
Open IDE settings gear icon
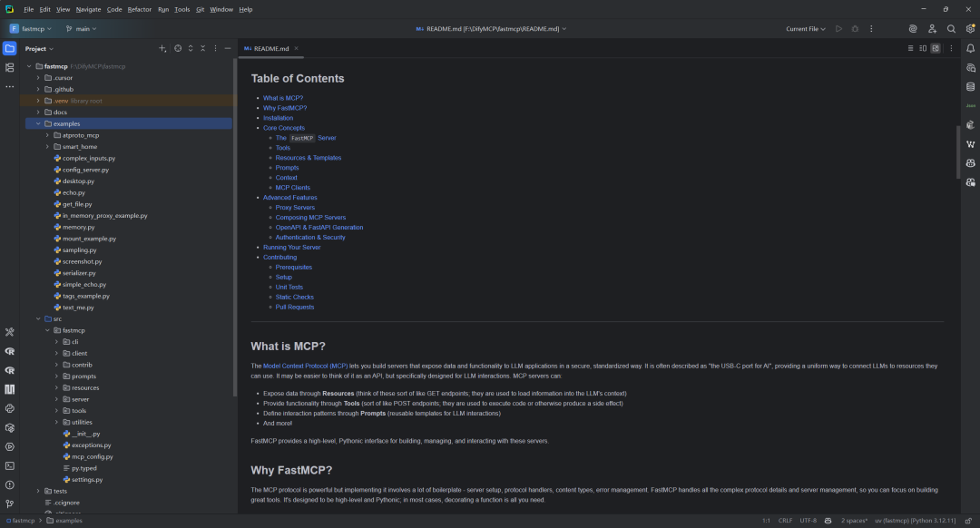coord(970,29)
